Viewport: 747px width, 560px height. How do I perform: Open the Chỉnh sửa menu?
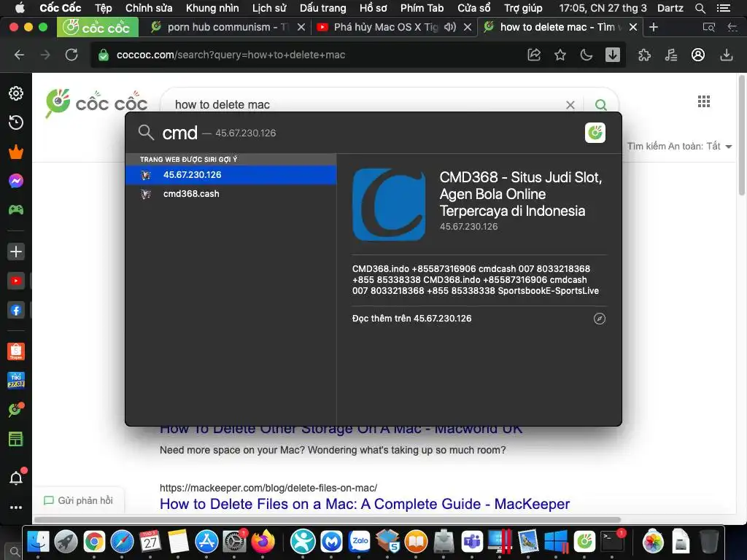point(149,7)
